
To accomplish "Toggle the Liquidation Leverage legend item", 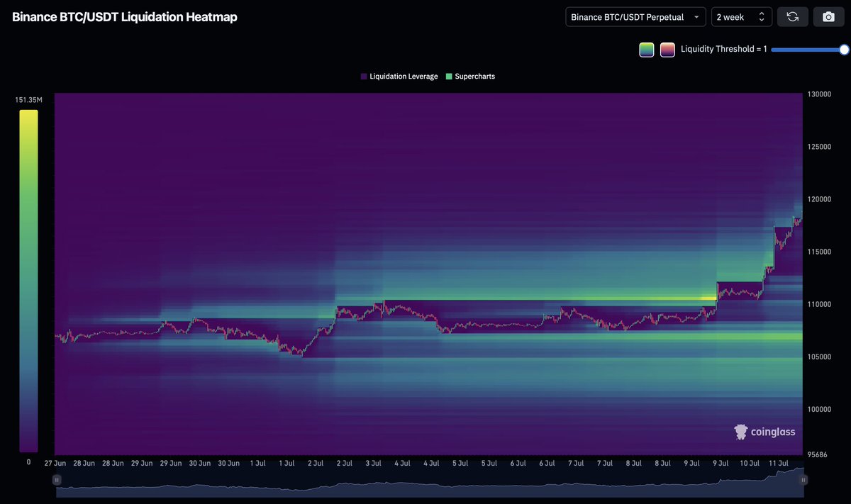I will click(399, 76).
